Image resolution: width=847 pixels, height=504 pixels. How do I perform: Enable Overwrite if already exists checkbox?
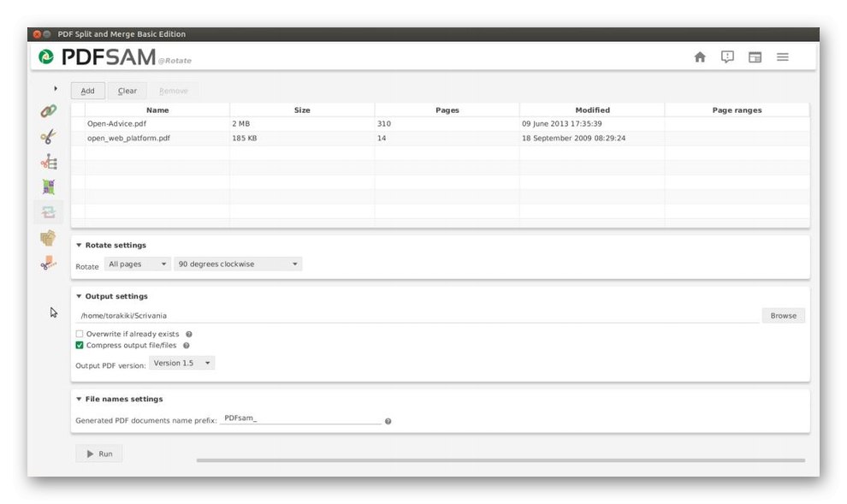80,334
